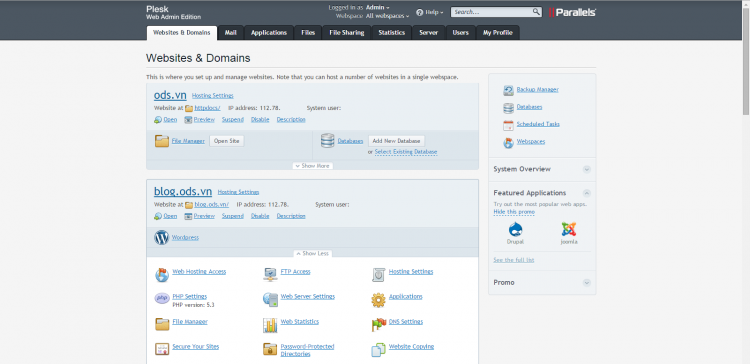Click the Secure Your Sites certificate icon
Viewport: 750px width, 364px height.
(x=162, y=349)
